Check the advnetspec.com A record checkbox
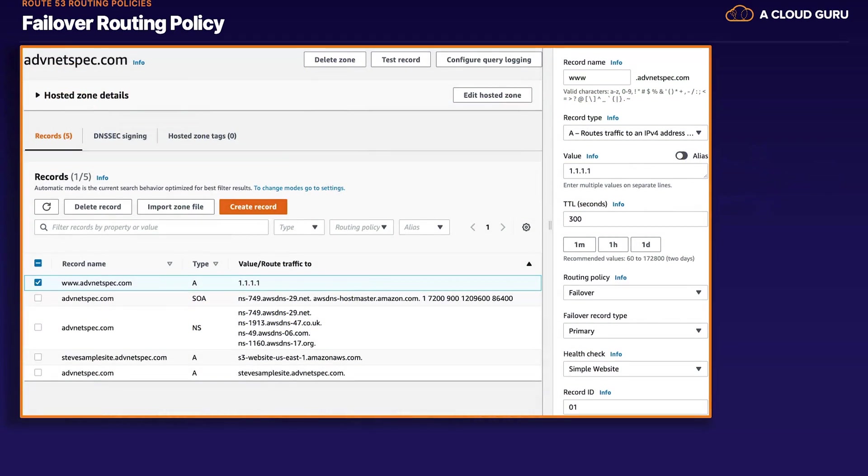 [38, 372]
